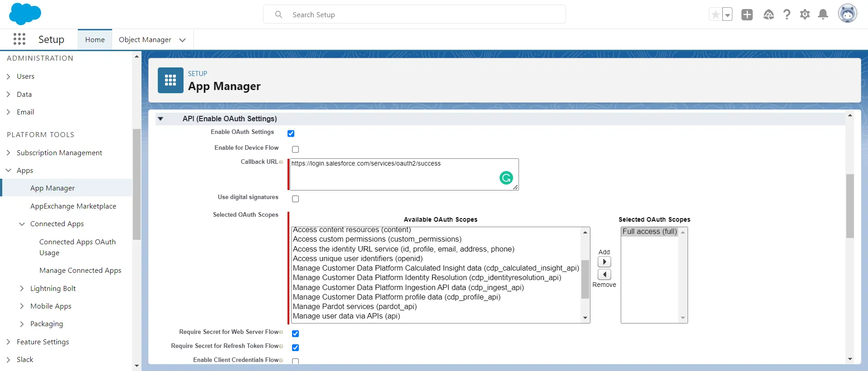Open the Global Actions plus icon
This screenshot has width=868, height=371.
coord(747,14)
